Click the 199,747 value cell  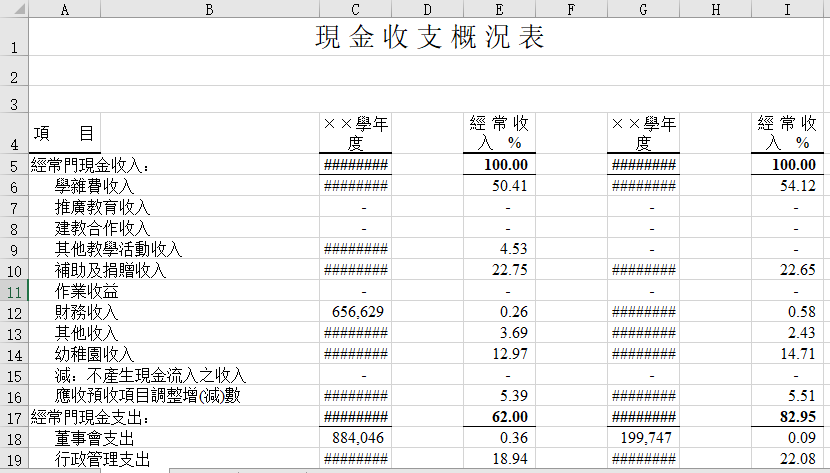point(642,438)
